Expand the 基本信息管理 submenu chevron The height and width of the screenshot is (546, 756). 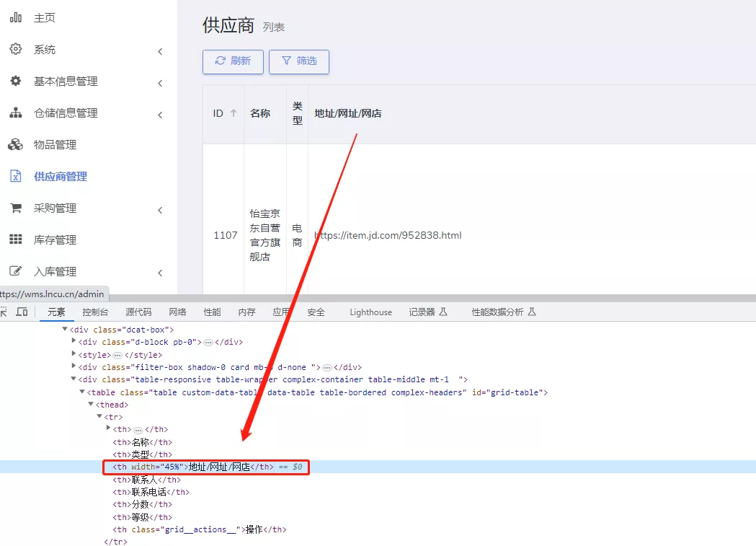(160, 83)
